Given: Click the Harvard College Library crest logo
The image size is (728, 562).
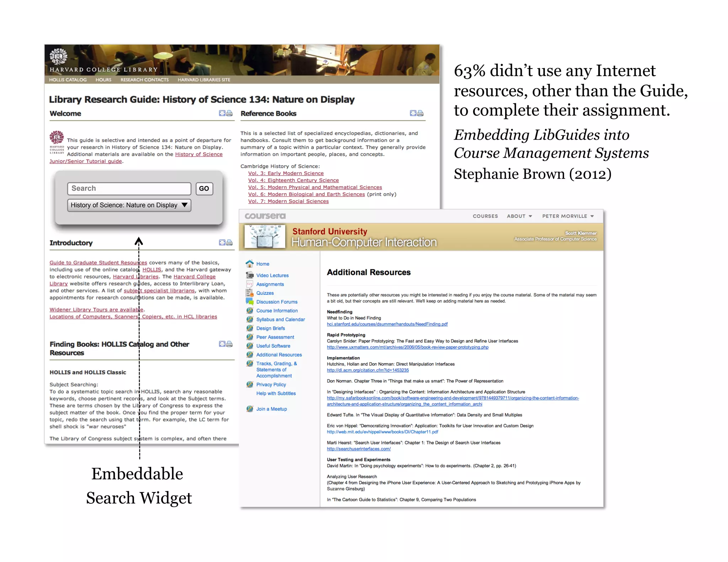Looking at the screenshot, I should (58, 56).
